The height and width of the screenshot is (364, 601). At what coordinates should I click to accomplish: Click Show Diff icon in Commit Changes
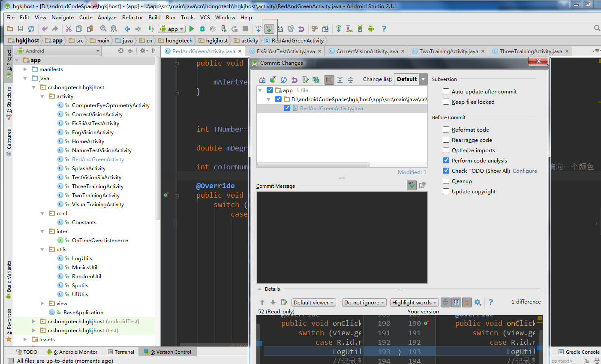click(x=262, y=80)
